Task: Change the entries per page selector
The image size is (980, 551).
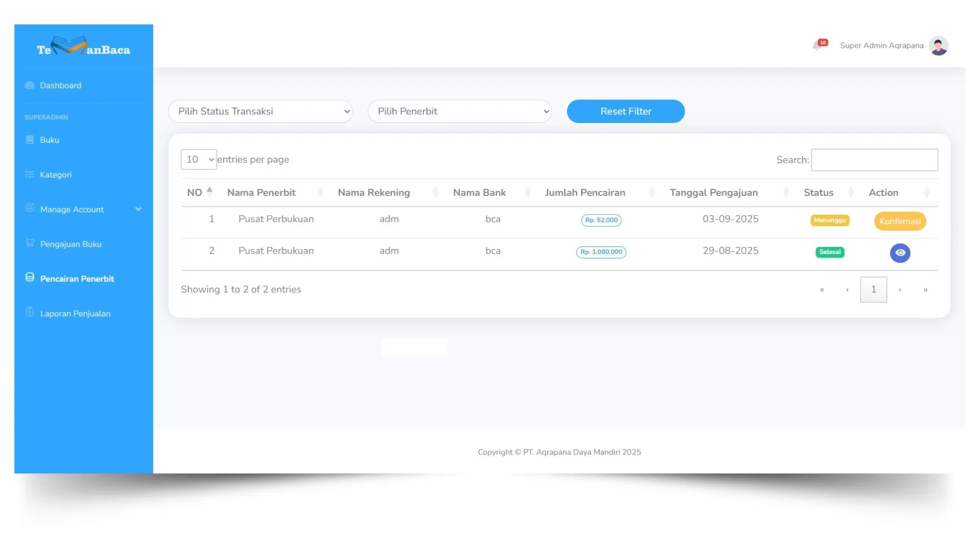Action: (x=199, y=159)
